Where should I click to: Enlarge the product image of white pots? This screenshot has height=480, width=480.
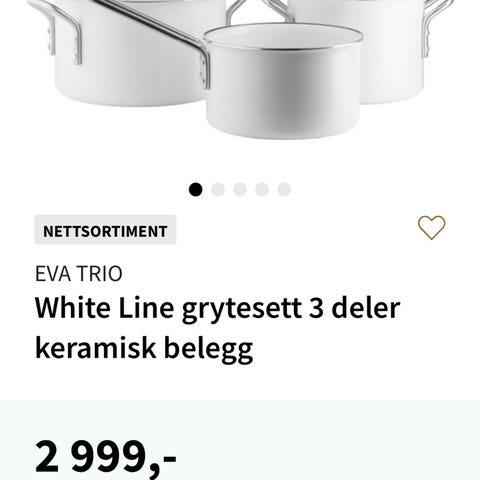[x=240, y=70]
